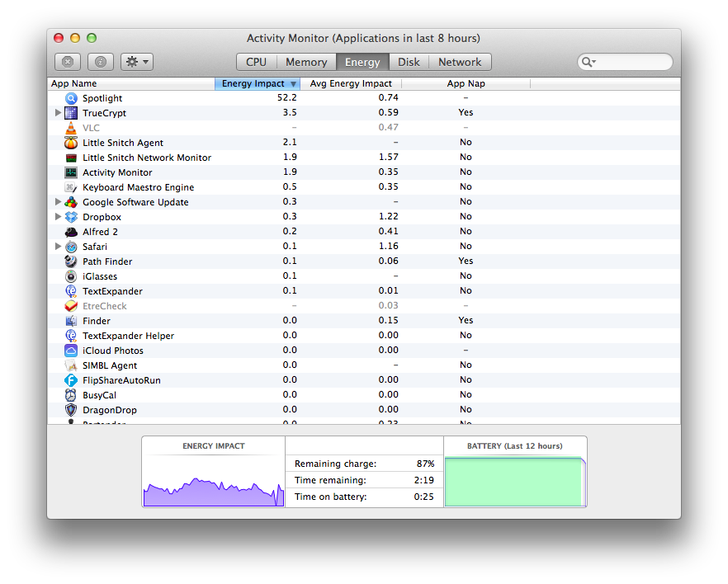This screenshot has width=728, height=584.
Task: Click the Safari compass icon
Action: point(71,247)
